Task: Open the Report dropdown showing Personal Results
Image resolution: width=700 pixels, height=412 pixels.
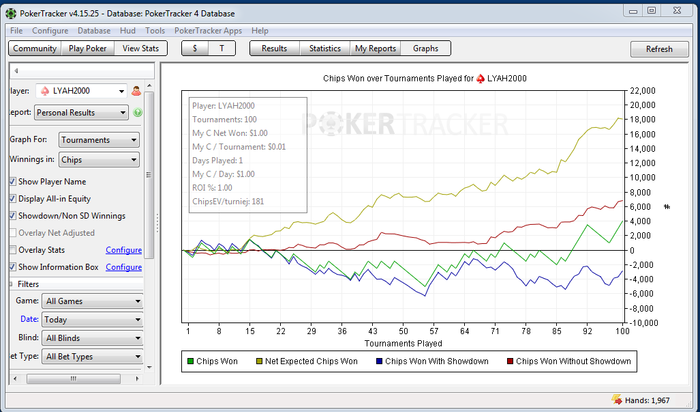Action: click(81, 112)
